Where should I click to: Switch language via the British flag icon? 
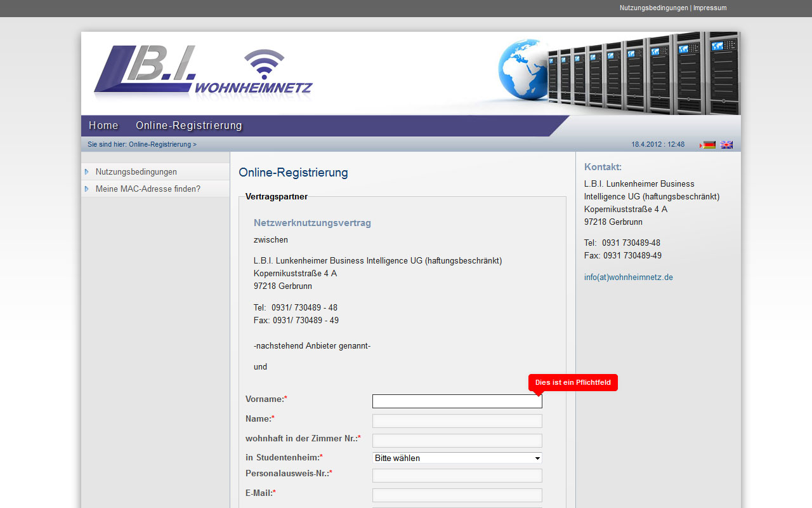tap(726, 145)
